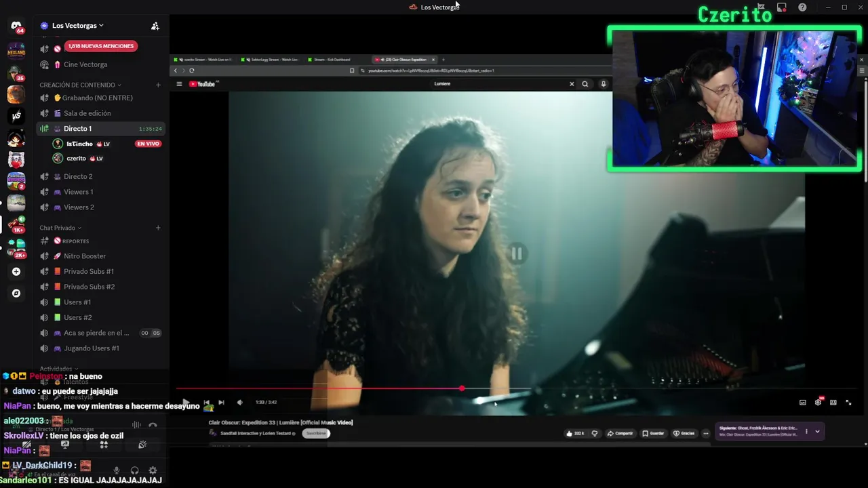The width and height of the screenshot is (868, 488).
Task: Open the VS server icon
Action: click(x=16, y=116)
